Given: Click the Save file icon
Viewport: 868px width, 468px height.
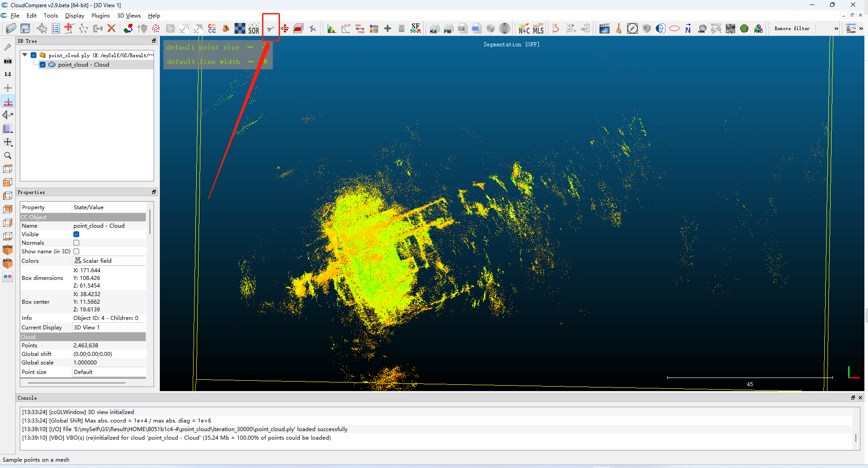Looking at the screenshot, I should tap(25, 28).
